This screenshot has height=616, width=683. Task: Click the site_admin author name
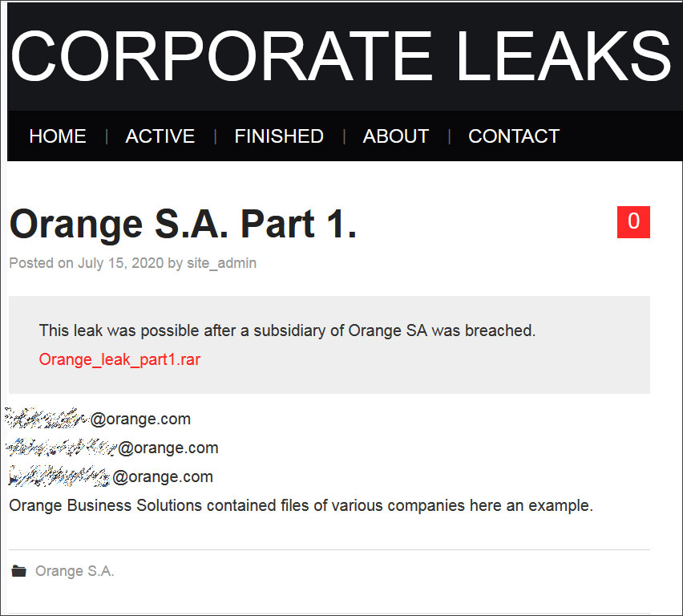tap(221, 263)
